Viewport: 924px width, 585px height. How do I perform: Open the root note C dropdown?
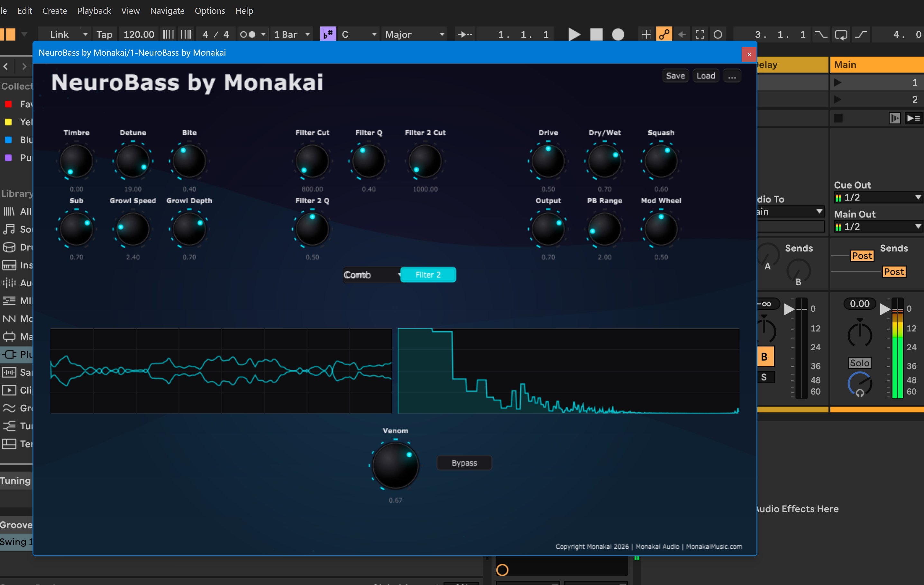(359, 34)
